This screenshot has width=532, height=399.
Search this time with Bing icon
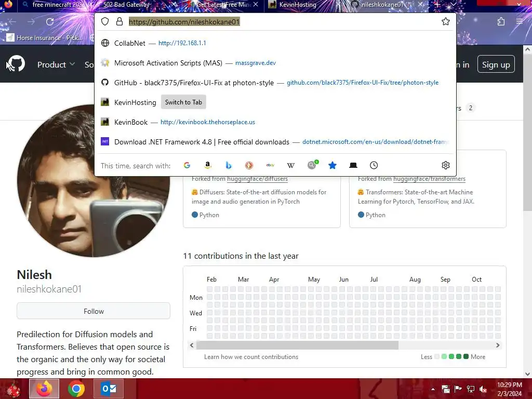(229, 165)
